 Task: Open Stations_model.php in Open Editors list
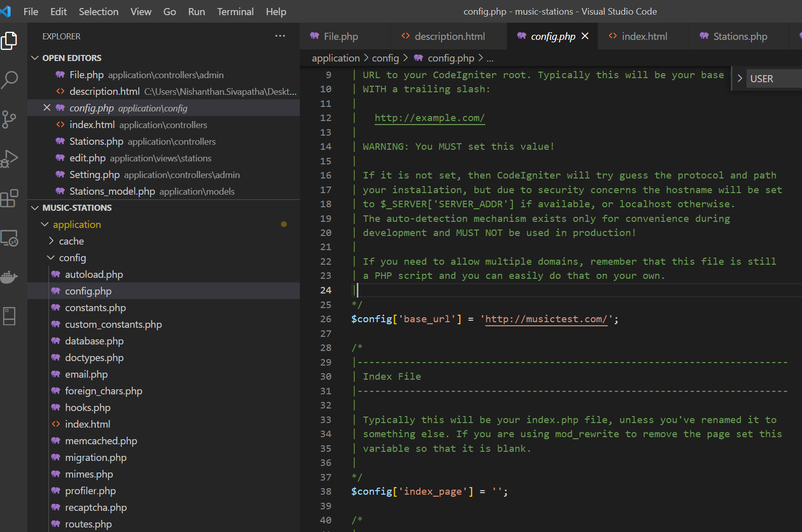coord(164,191)
